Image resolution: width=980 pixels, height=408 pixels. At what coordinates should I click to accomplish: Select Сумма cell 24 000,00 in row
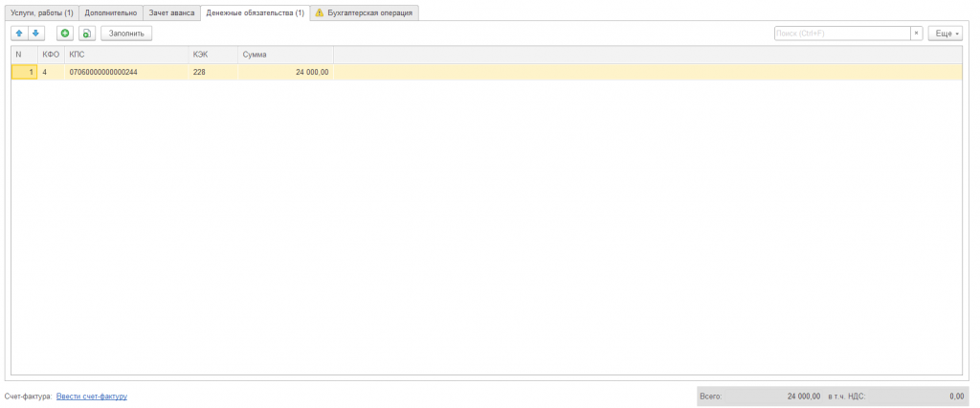click(x=285, y=72)
